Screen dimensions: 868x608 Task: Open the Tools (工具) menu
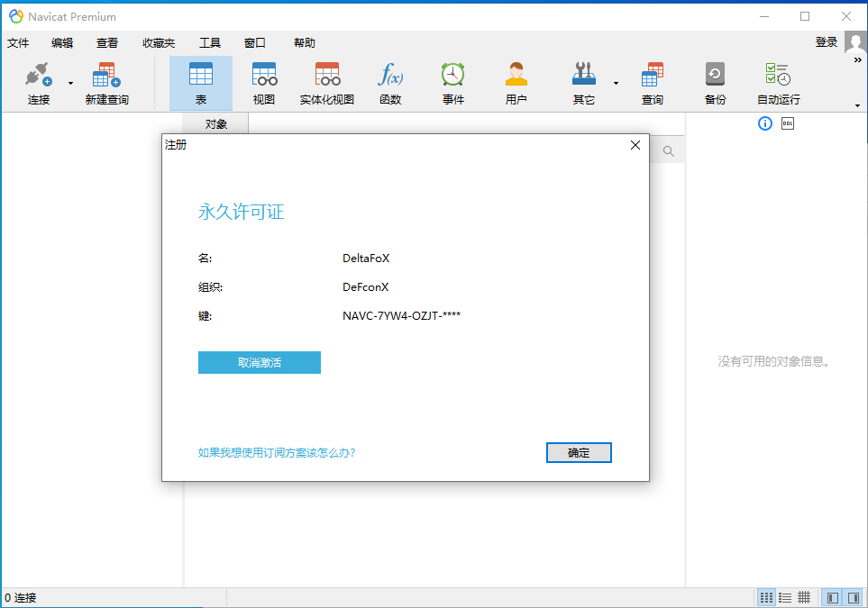pos(210,42)
